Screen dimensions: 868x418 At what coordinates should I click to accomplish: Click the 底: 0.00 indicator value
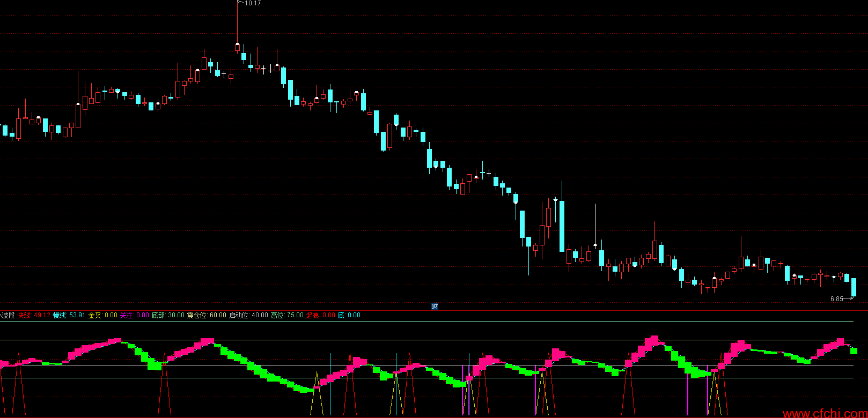pyautogui.click(x=349, y=315)
